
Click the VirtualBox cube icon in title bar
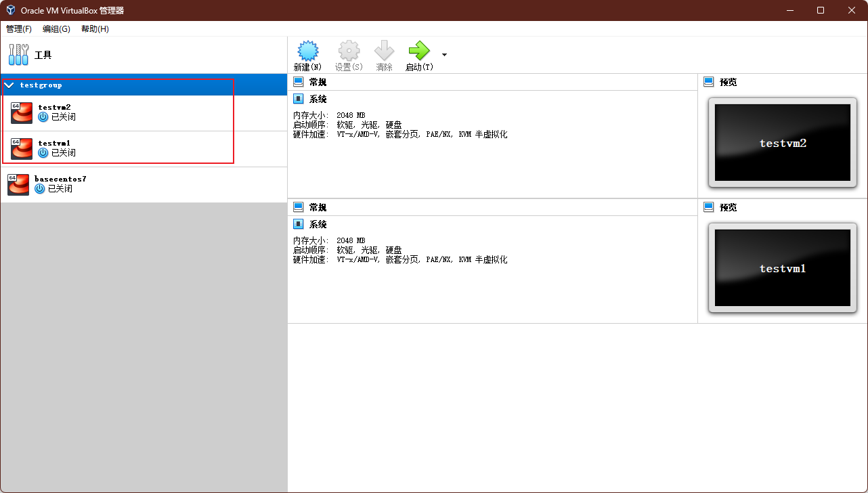(x=11, y=10)
